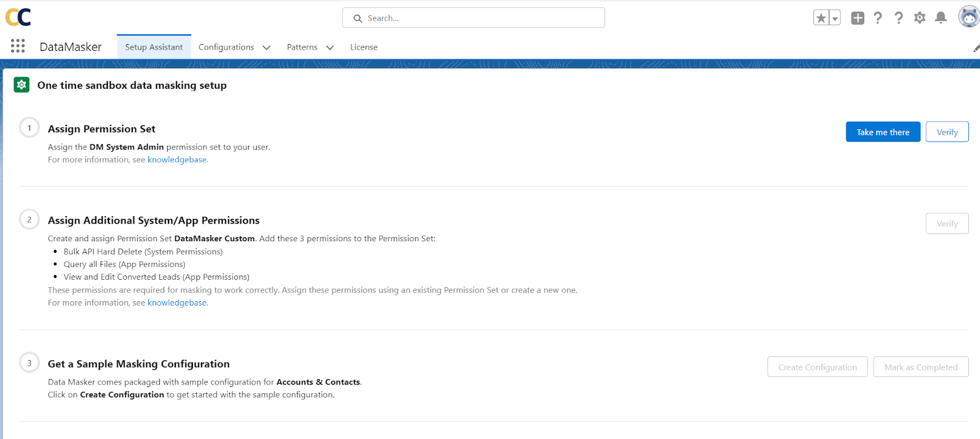
Task: Open the Setup gear menu
Action: [x=919, y=18]
